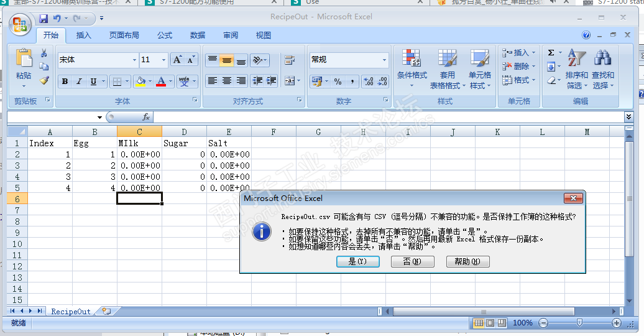Image resolution: width=644 pixels, height=336 pixels.
Task: Align text left
Action: (x=213, y=81)
